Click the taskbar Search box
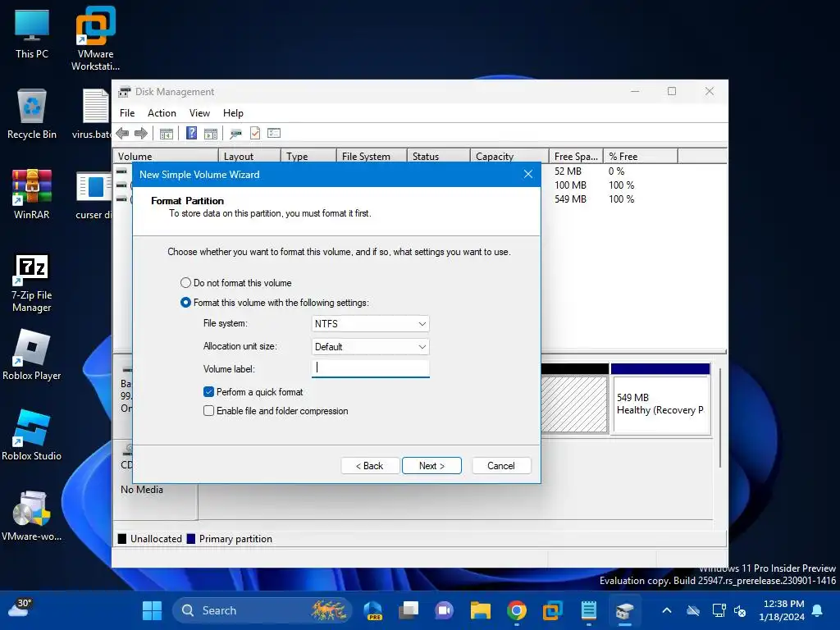This screenshot has height=630, width=840. pyautogui.click(x=262, y=610)
